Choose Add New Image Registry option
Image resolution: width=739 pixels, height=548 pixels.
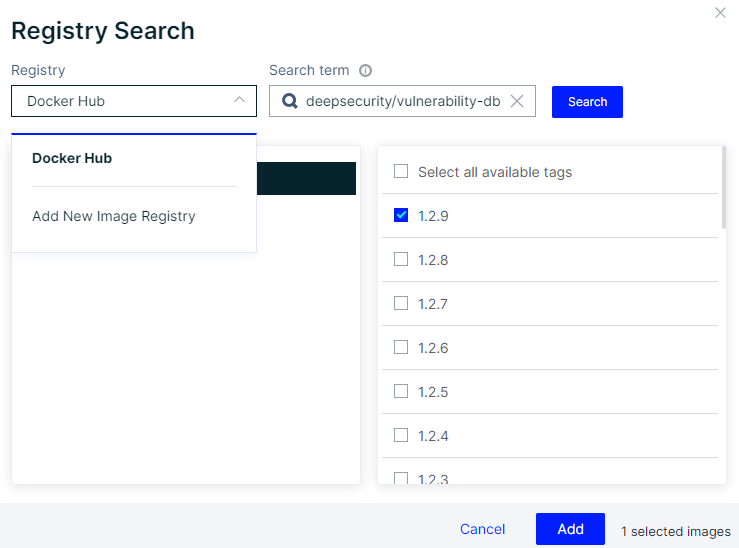coord(114,216)
